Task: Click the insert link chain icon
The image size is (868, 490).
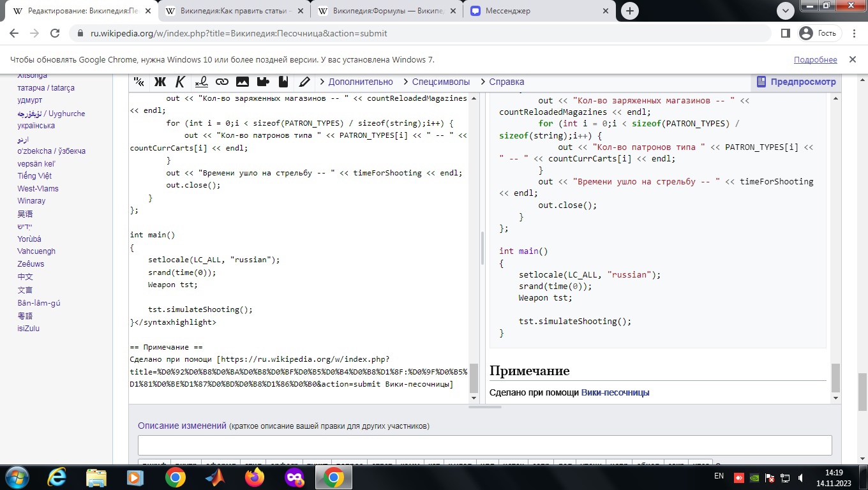Action: pos(221,82)
